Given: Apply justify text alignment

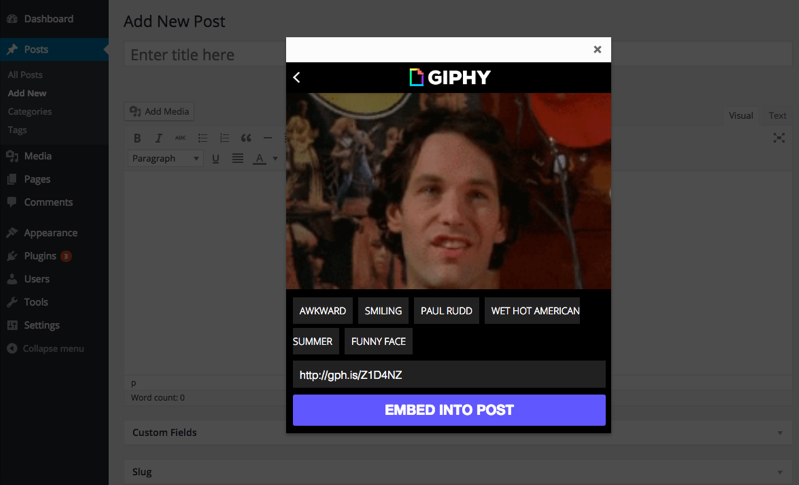Looking at the screenshot, I should pyautogui.click(x=237, y=158).
